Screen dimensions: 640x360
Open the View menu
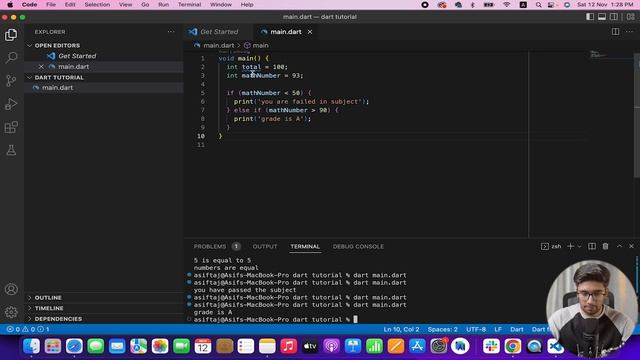point(125,4)
